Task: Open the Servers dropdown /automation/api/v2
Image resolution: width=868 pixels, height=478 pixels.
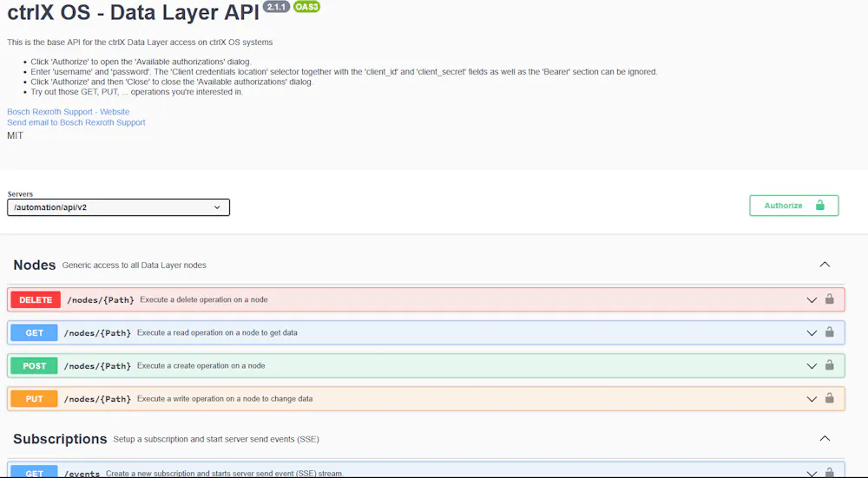Action: tap(118, 207)
